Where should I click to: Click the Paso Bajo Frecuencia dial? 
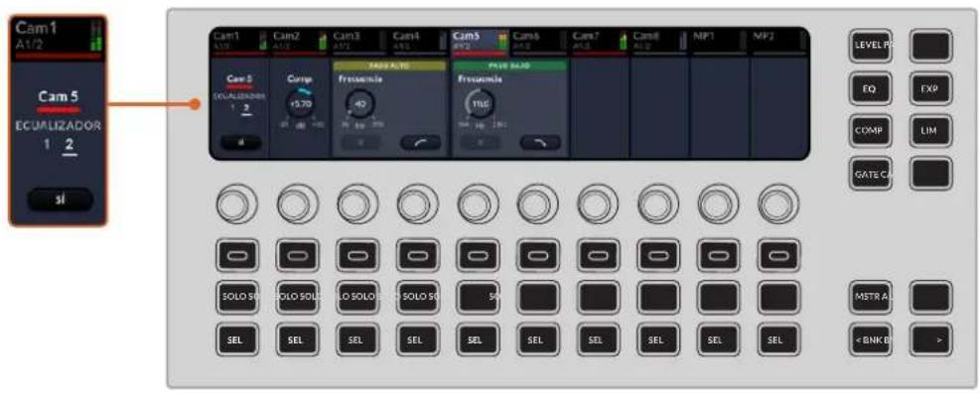pos(480,104)
